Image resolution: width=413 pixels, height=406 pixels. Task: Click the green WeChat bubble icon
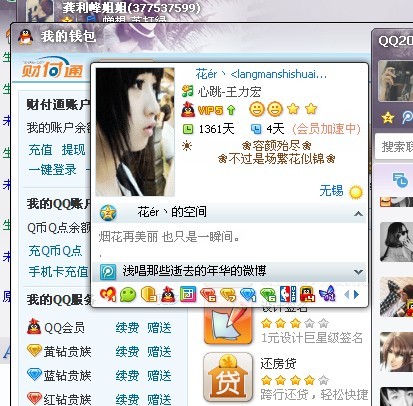click(128, 295)
